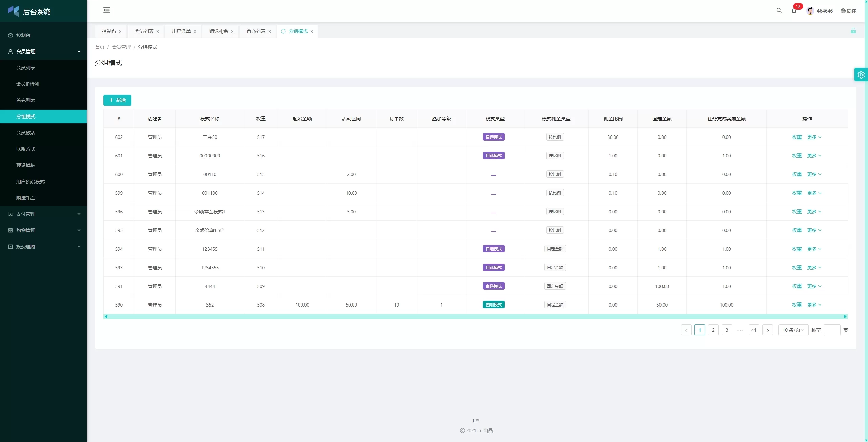Click 权重 link for row 590

[x=796, y=305]
